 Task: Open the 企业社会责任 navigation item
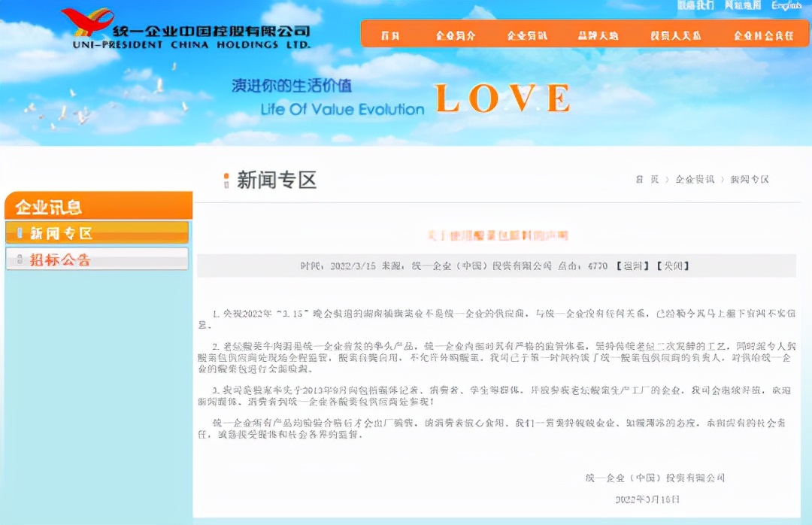(763, 36)
